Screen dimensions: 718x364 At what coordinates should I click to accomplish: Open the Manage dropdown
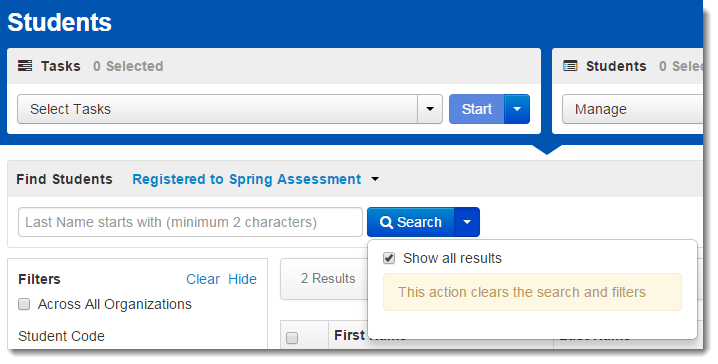pyautogui.click(x=632, y=109)
